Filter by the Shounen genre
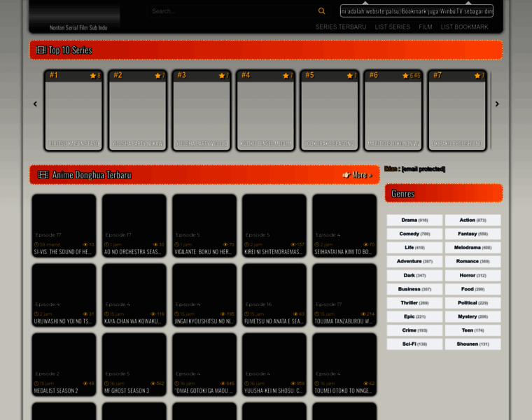Screen dimensions: 532x420 click(472, 344)
